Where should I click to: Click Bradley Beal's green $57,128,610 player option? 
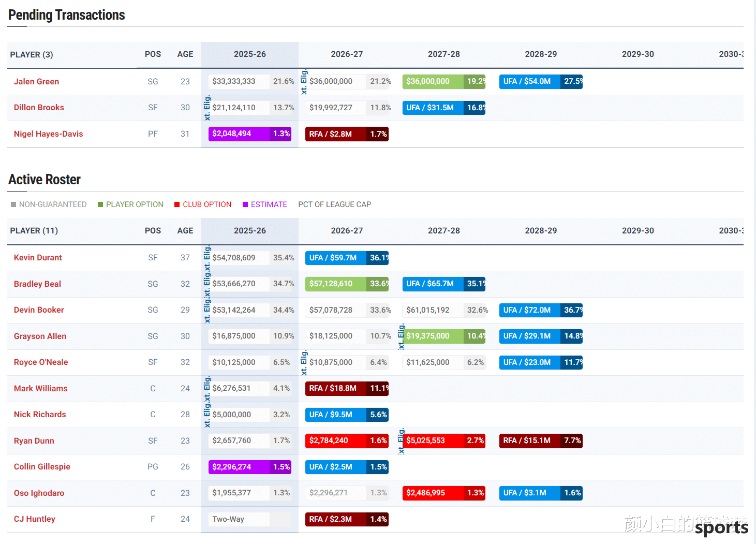coord(347,284)
